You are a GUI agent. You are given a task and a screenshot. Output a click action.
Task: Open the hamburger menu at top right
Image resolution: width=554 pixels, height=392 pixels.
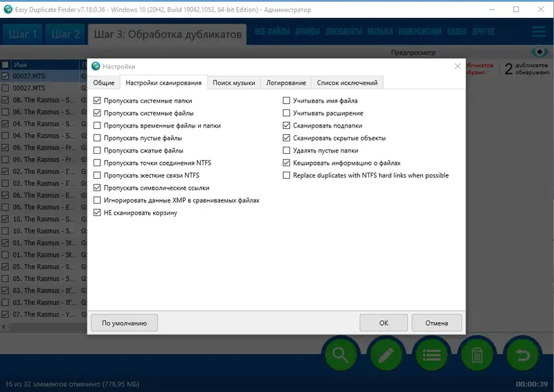tap(539, 31)
